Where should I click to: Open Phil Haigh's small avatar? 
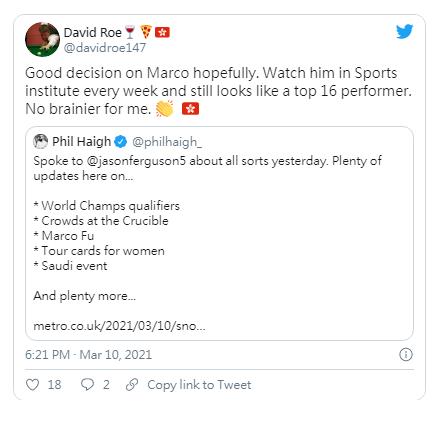click(41, 141)
